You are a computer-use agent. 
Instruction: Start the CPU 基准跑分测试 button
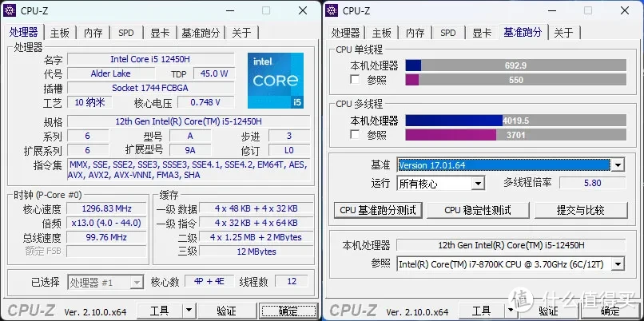[378, 211]
